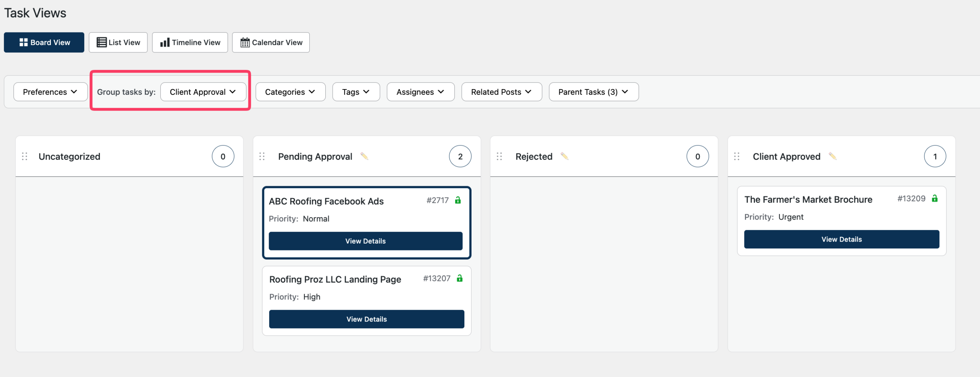
Task: Expand the Categories filter dropdown
Action: [290, 92]
